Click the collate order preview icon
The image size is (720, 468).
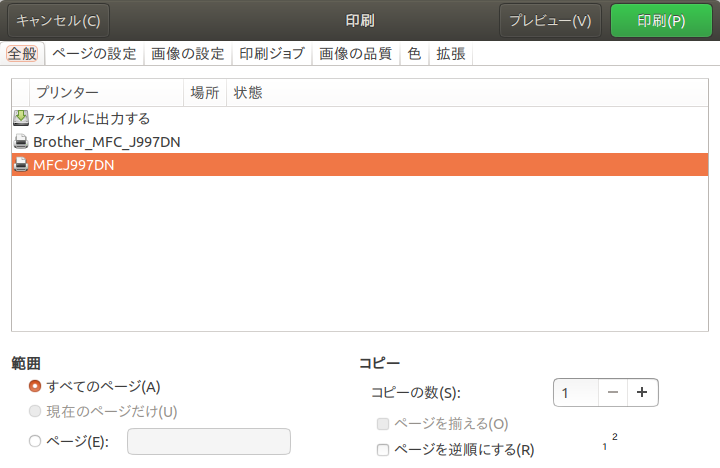tap(610, 441)
